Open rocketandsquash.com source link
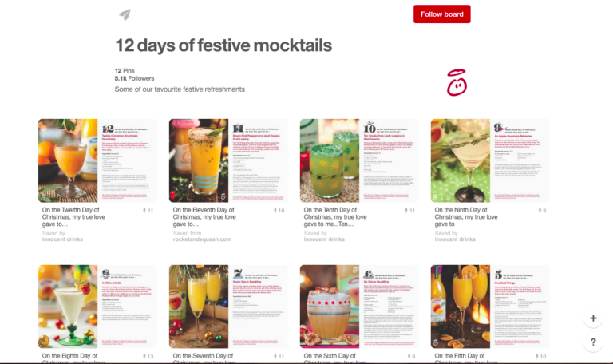This screenshot has width=613, height=364. pyautogui.click(x=202, y=239)
